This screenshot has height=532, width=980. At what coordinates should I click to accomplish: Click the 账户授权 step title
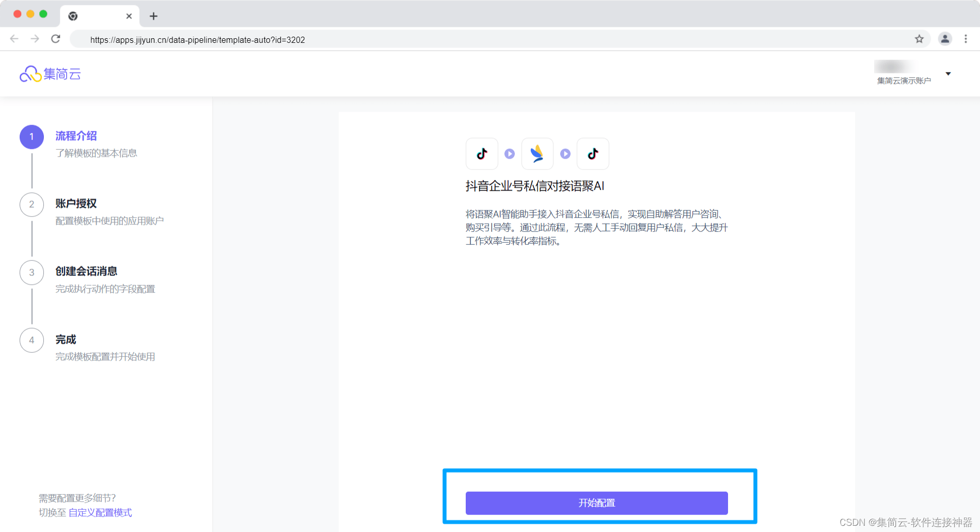(76, 204)
